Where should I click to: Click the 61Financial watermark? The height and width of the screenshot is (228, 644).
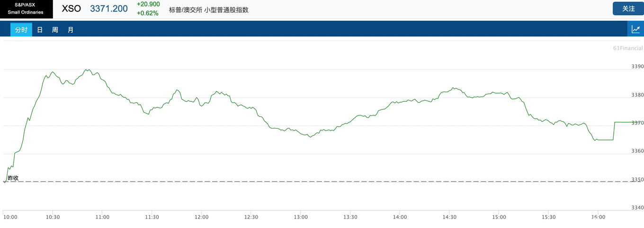pyautogui.click(x=628, y=48)
